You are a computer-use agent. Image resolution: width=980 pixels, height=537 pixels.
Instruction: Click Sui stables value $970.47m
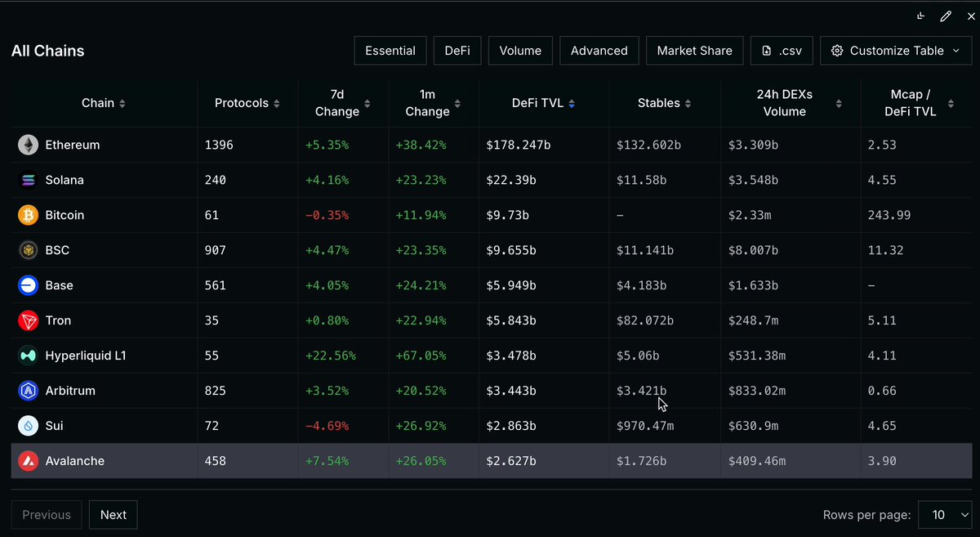click(645, 426)
